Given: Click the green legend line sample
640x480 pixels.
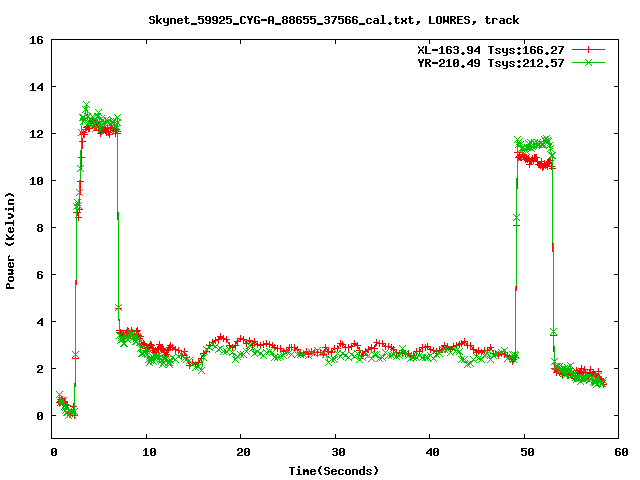Looking at the screenshot, I should (x=588, y=62).
